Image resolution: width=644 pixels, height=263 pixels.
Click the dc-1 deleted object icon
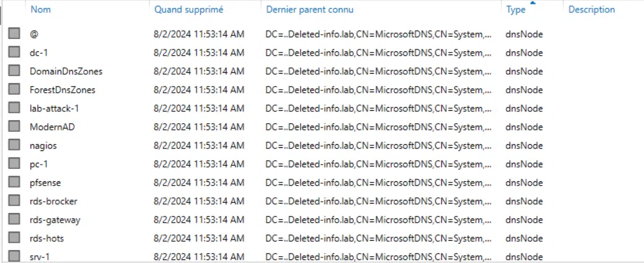pos(14,53)
